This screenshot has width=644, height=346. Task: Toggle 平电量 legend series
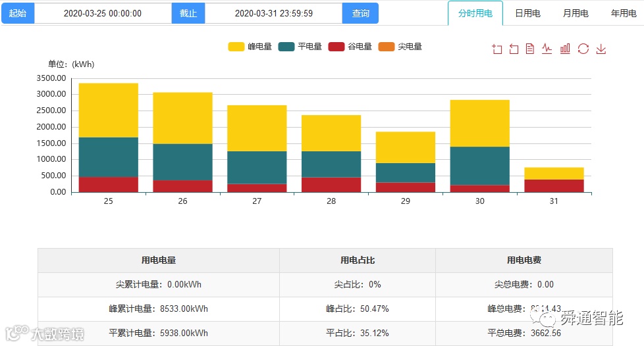pyautogui.click(x=300, y=47)
